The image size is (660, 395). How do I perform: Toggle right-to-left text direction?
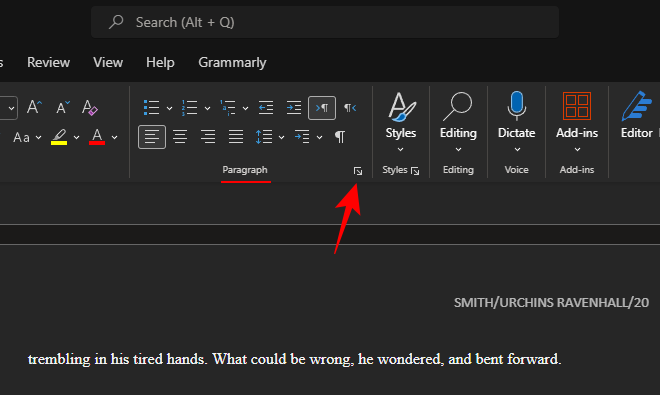pyautogui.click(x=350, y=108)
